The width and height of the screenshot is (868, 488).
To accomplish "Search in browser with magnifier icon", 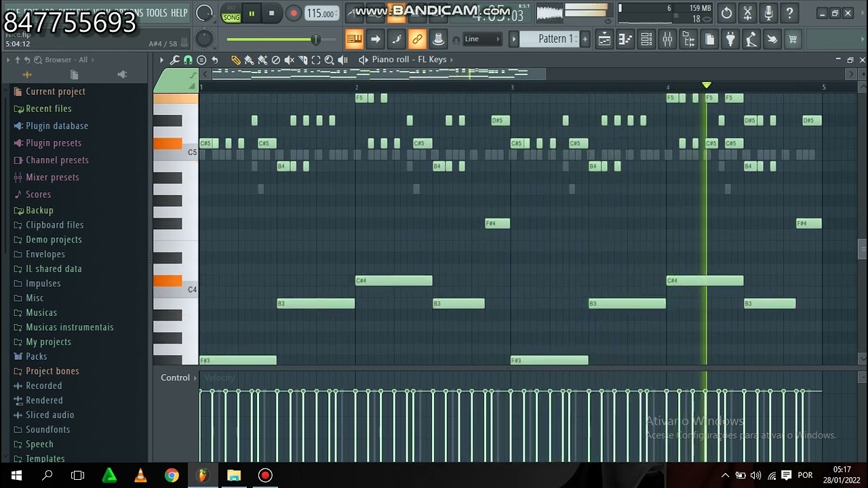I will (x=38, y=60).
